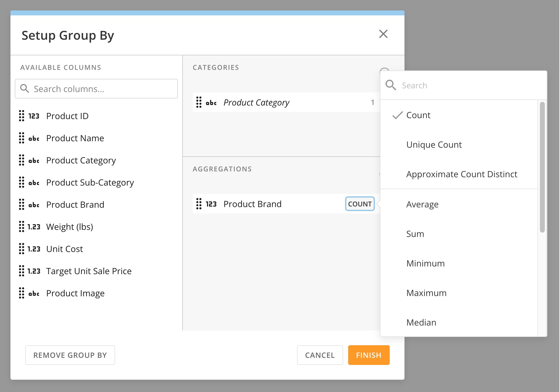Click the CANCEL button
The width and height of the screenshot is (559, 392).
click(x=320, y=355)
